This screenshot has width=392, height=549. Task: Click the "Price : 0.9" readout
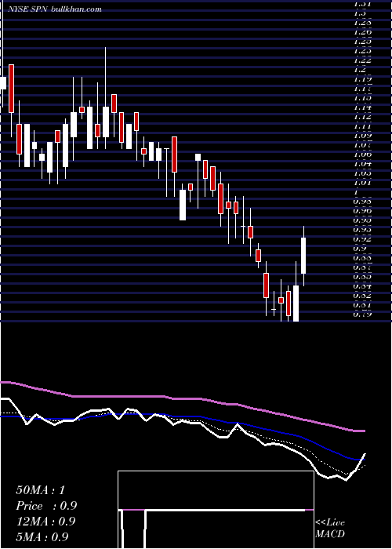click(46, 506)
